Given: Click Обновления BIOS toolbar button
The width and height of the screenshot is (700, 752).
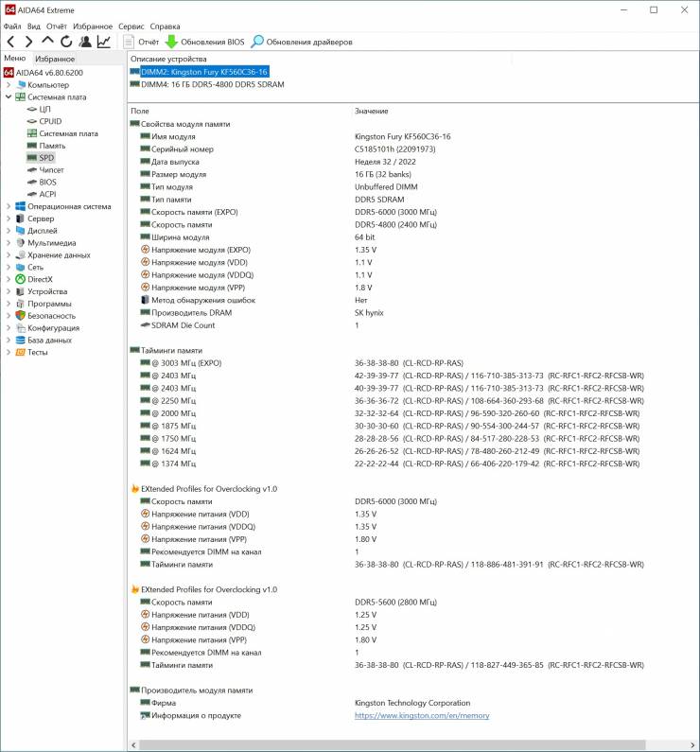Looking at the screenshot, I should (x=204, y=42).
